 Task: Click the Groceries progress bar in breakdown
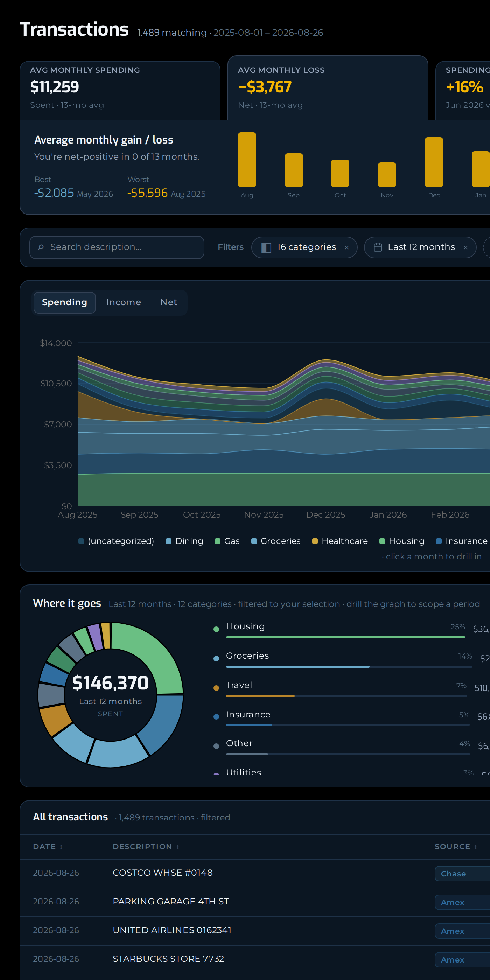349,666
